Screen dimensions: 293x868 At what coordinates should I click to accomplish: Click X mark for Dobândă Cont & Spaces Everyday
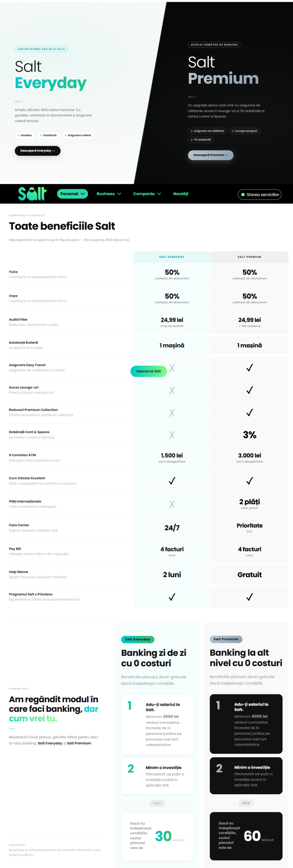(172, 435)
